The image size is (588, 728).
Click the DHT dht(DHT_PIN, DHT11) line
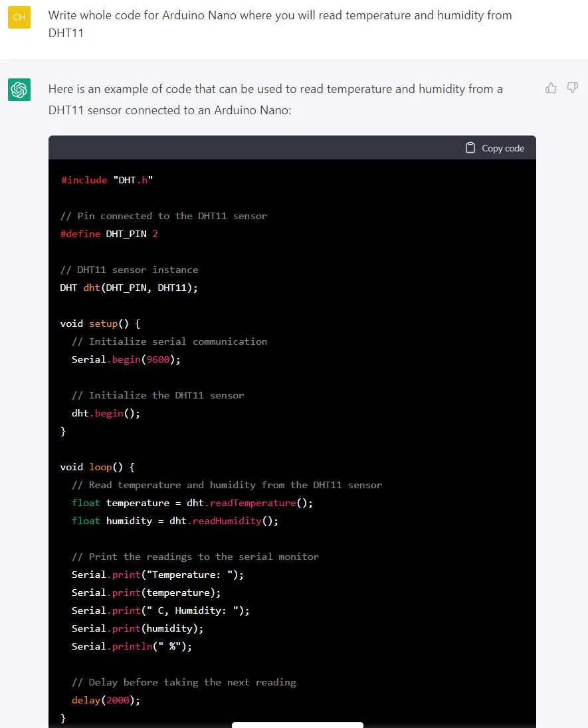tap(129, 288)
